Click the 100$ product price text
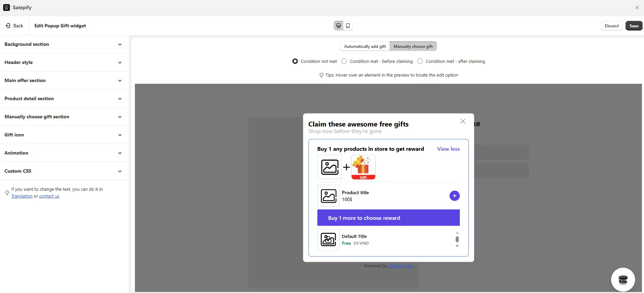Viewport: 644px width, 293px height. coord(347,199)
